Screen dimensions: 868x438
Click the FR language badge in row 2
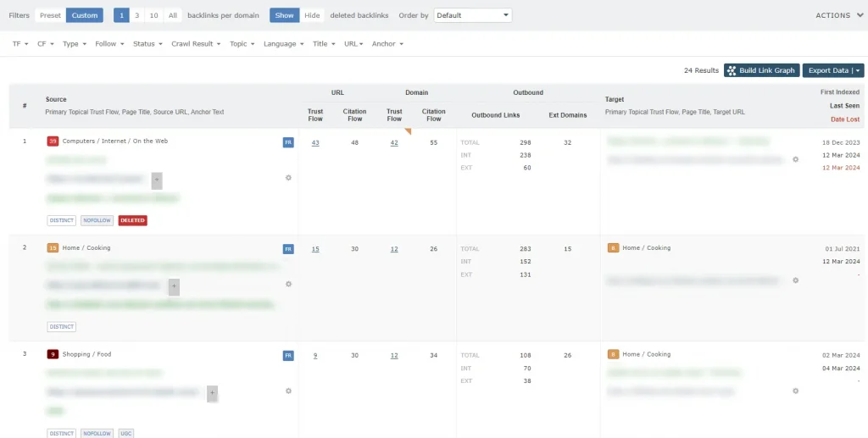coord(288,249)
